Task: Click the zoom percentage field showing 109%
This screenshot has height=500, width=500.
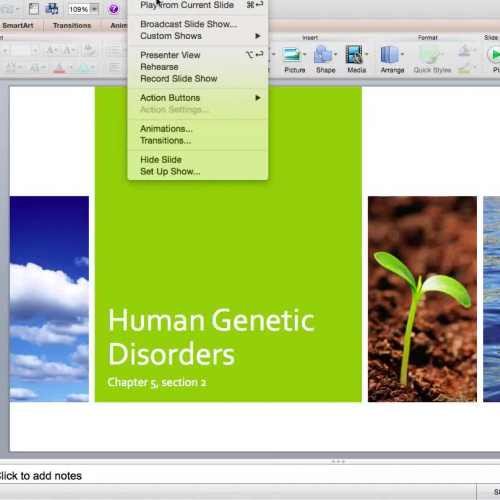Action: click(79, 9)
